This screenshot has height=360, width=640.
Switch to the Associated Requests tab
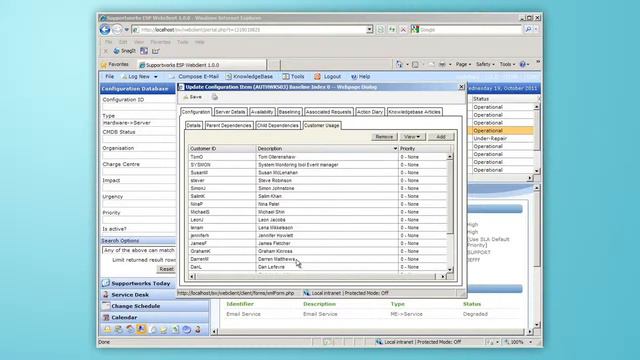click(328, 112)
